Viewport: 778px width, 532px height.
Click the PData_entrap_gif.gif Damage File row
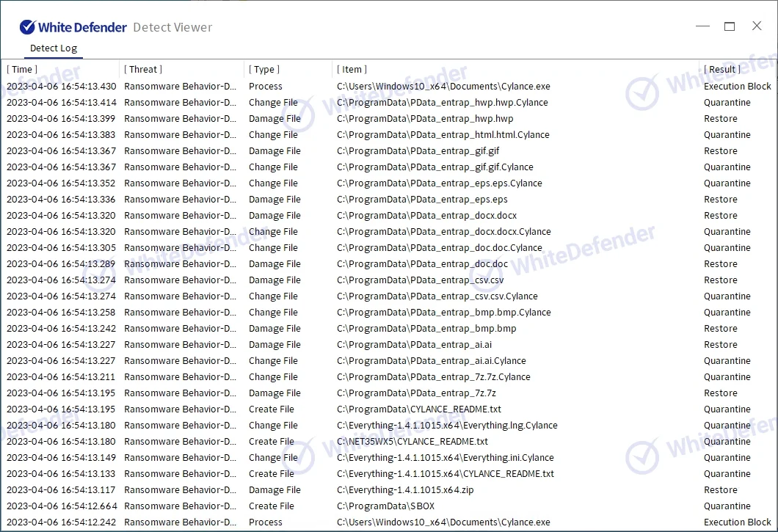tap(418, 151)
